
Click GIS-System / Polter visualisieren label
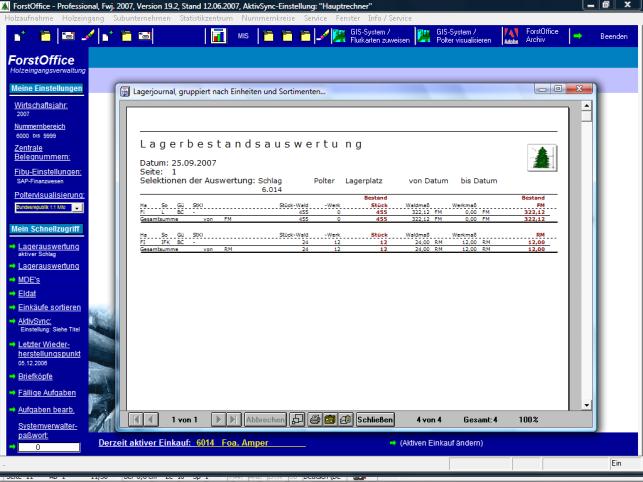[464, 36]
